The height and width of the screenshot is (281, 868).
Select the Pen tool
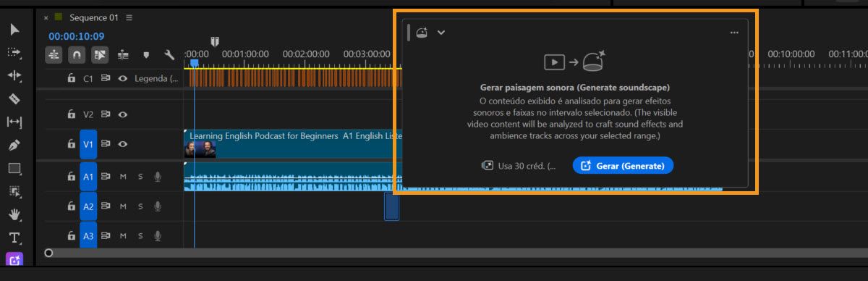14,145
